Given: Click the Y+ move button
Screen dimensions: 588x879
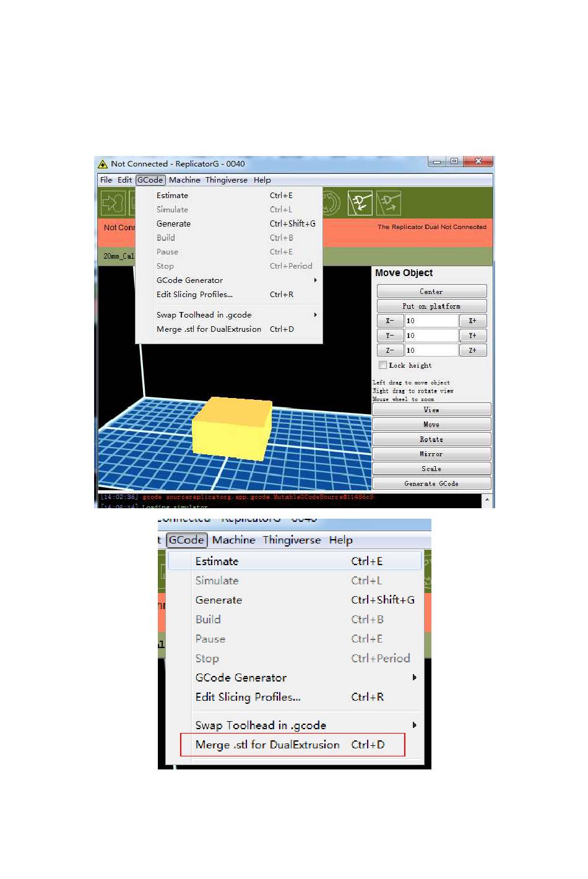Looking at the screenshot, I should 473,336.
